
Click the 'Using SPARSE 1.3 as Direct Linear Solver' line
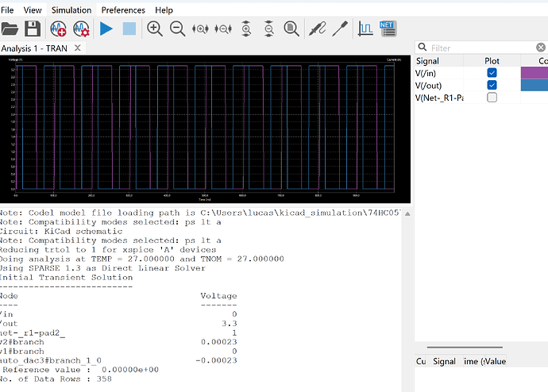[x=102, y=268]
